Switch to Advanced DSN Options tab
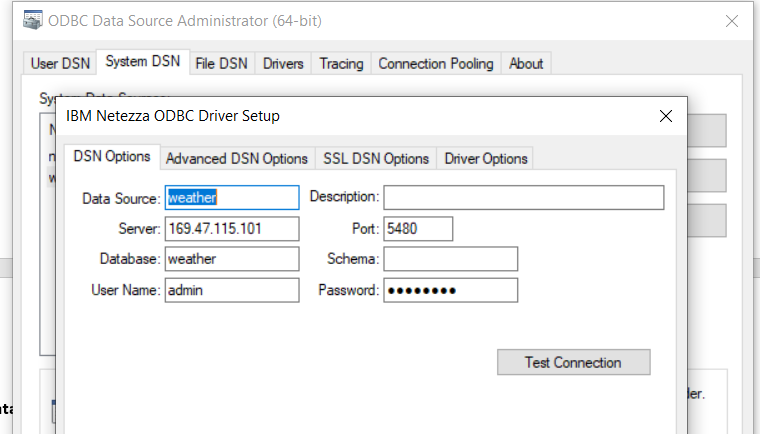 (x=237, y=158)
